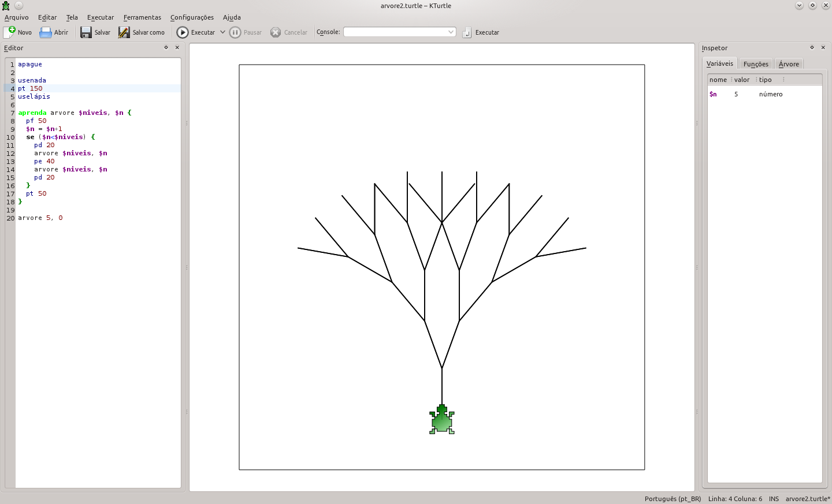Open the Ferramentas menu
Image resolution: width=832 pixels, height=504 pixels.
pos(142,17)
